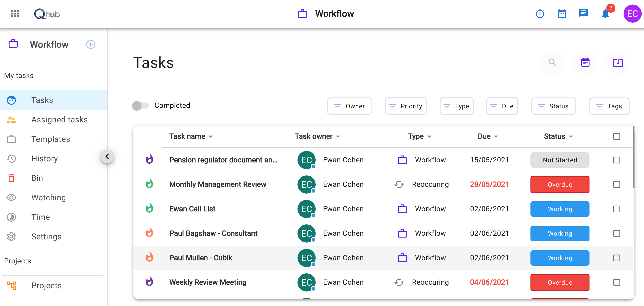
Task: Check the checkbox for Monthly Management Review
Action: click(x=617, y=185)
